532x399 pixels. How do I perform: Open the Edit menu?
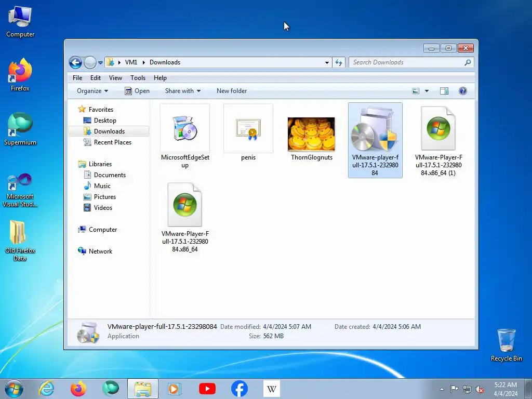(x=96, y=78)
